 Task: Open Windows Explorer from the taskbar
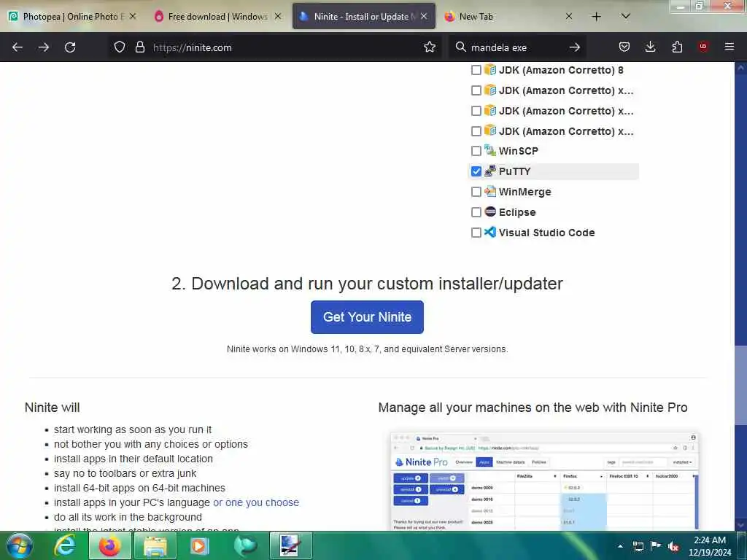155,545
